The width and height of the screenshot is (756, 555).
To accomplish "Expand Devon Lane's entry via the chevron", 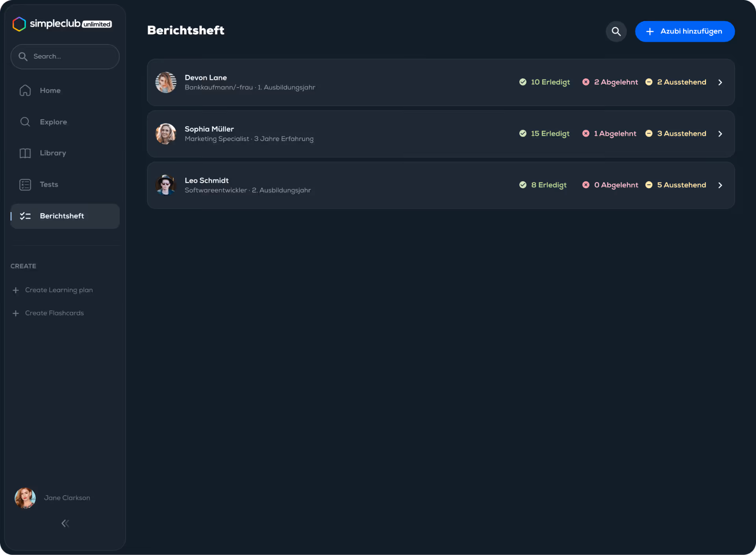I will (x=721, y=82).
